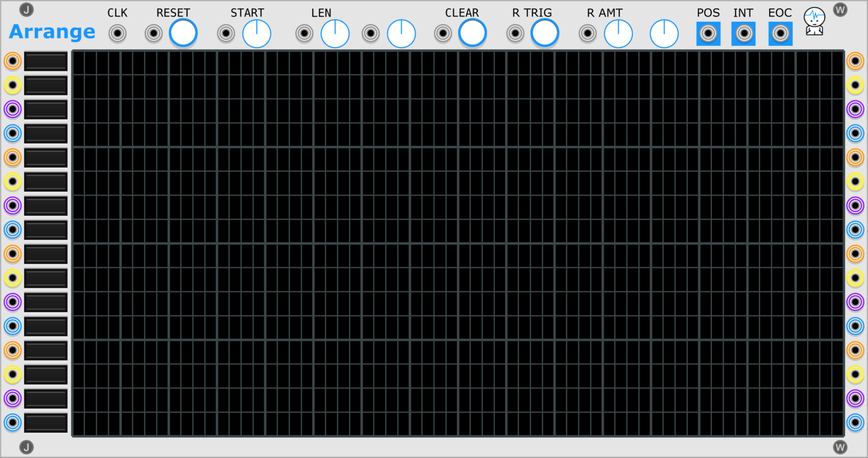The image size is (868, 458).
Task: Click the Arrange module title
Action: [x=52, y=31]
